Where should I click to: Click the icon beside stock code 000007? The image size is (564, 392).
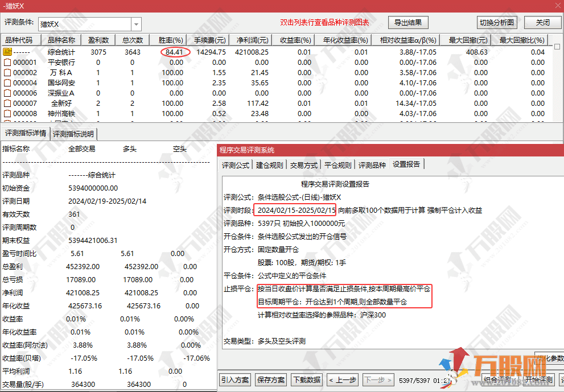7,104
